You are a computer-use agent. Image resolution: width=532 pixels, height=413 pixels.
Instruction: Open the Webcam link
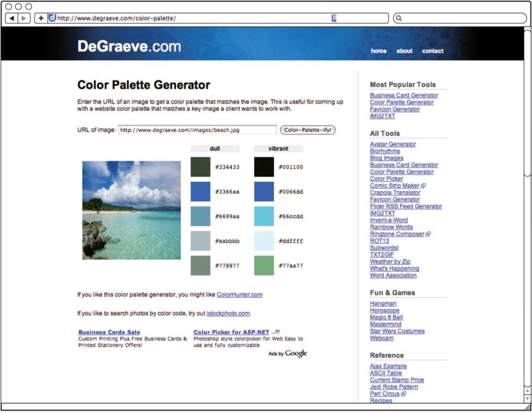pyautogui.click(x=382, y=338)
